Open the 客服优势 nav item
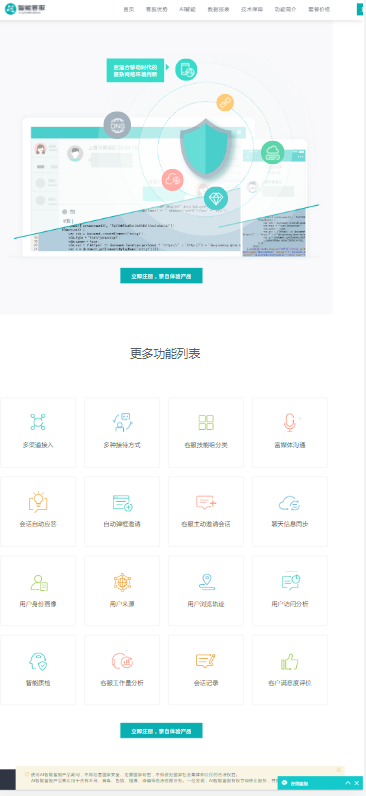This screenshot has height=796, width=366. [156, 10]
